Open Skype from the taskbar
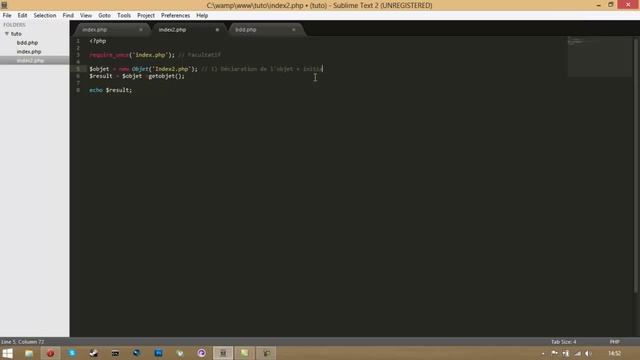Screen dimensions: 640x360 72,353
